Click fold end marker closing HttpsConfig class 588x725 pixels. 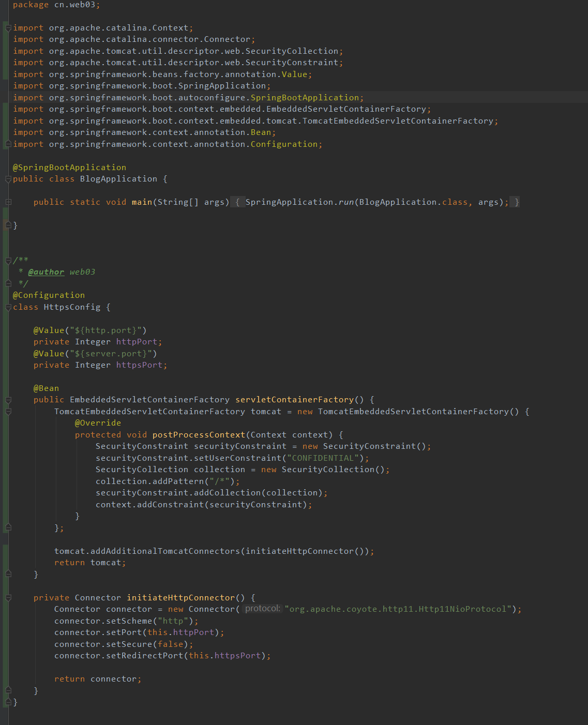(x=8, y=702)
